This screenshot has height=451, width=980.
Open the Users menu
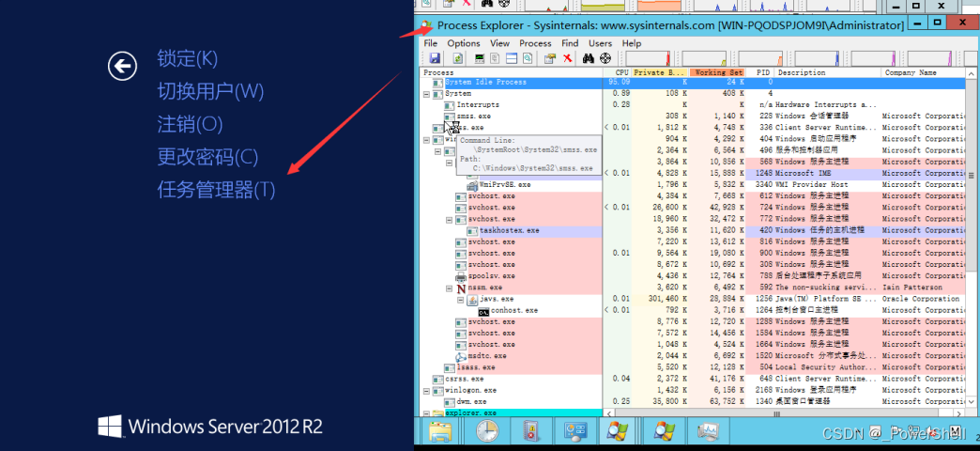coord(601,43)
